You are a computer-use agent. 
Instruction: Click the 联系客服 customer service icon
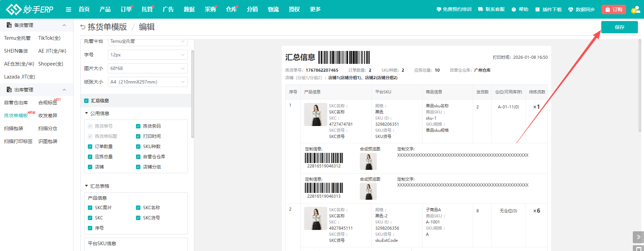[481, 10]
